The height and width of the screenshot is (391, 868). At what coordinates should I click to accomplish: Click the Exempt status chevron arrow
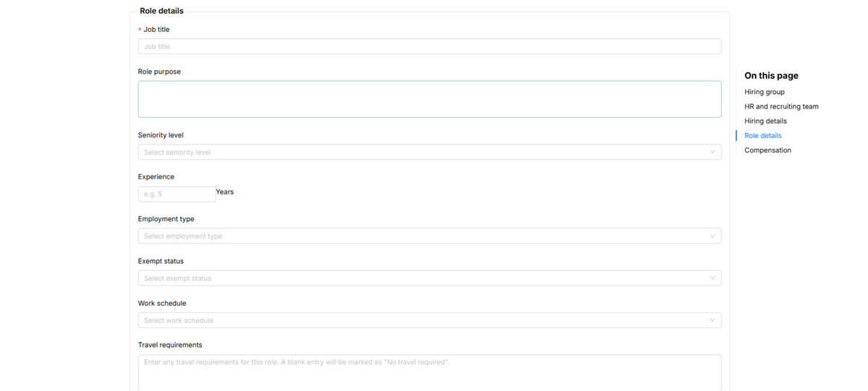tap(712, 278)
